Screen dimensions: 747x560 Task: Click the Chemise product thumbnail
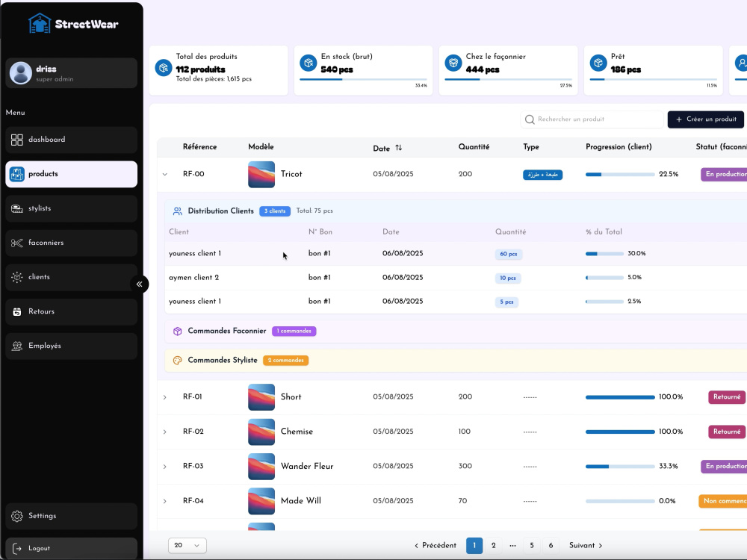tap(261, 432)
